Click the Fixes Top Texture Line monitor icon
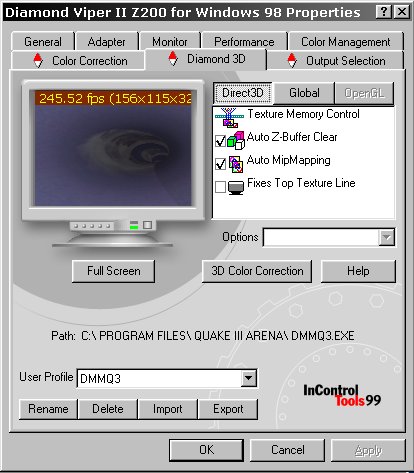Viewport: 414px width, 473px height. 236,187
